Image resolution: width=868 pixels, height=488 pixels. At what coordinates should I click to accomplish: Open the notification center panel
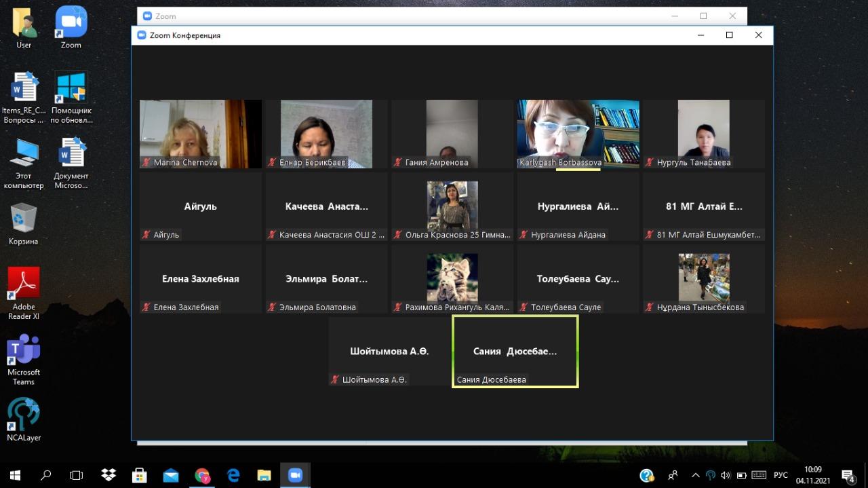coord(848,475)
